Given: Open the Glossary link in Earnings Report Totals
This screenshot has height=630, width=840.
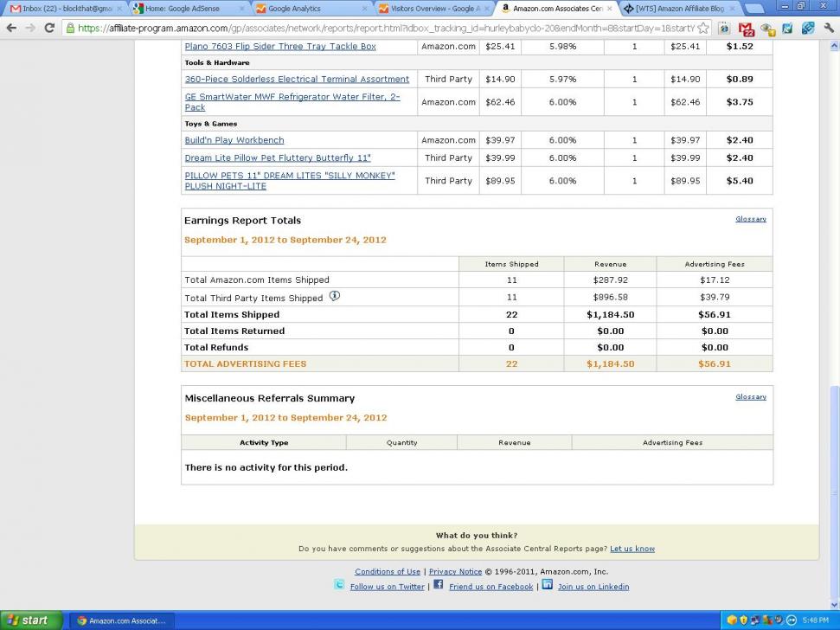Looking at the screenshot, I should [751, 219].
